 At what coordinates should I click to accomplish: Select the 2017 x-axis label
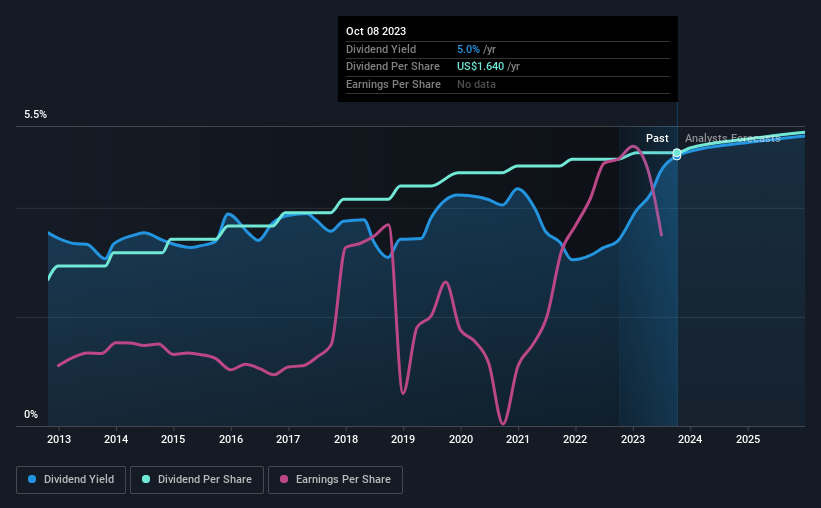click(x=288, y=439)
